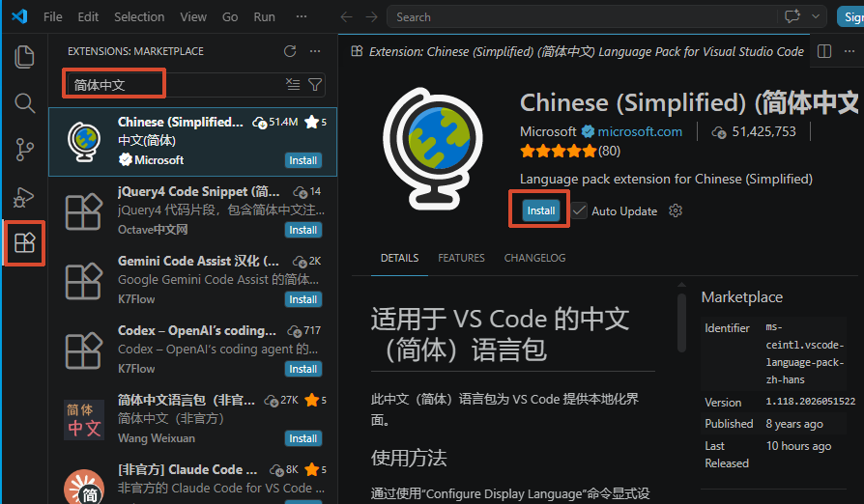Open editor more actions menu
This screenshot has height=504, width=864.
(850, 51)
